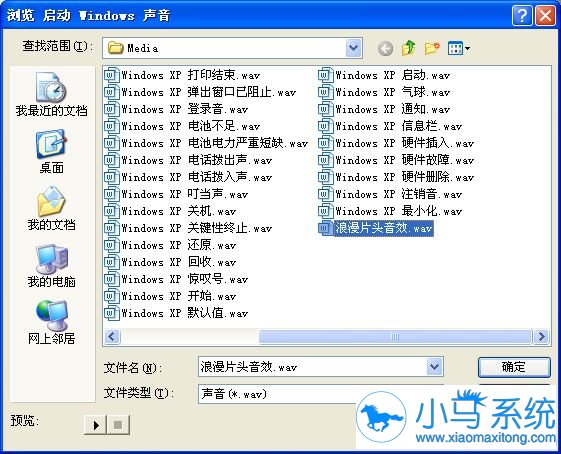The height and width of the screenshot is (454, 561).
Task: Select Windows XP 惊叹号.wav
Action: [176, 279]
